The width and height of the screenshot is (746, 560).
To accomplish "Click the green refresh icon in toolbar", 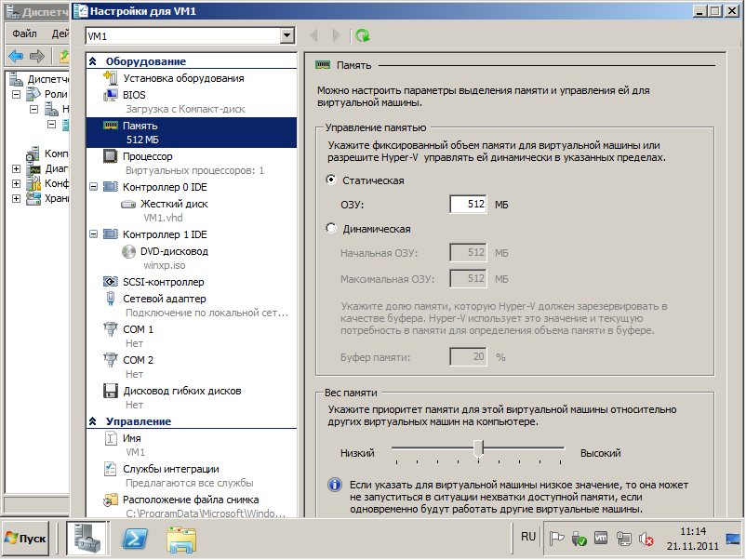I will [x=363, y=35].
